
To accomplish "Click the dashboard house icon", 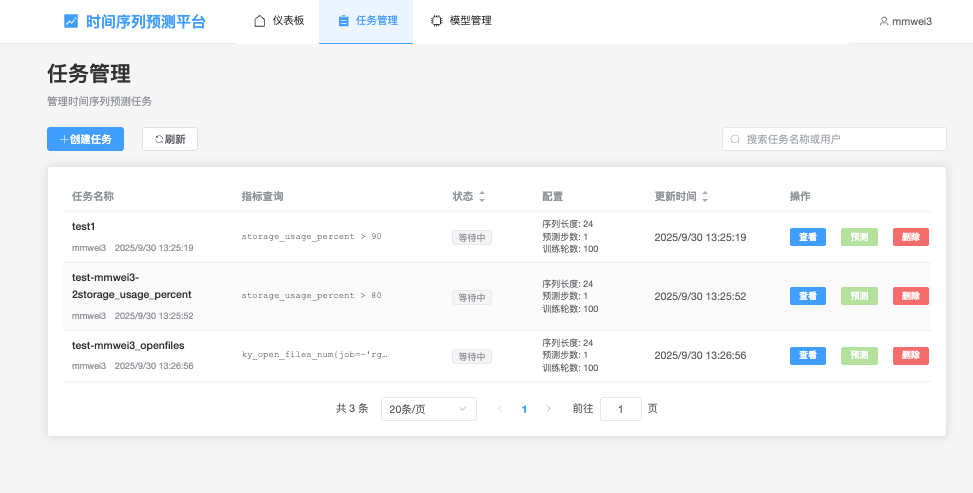I will point(260,21).
